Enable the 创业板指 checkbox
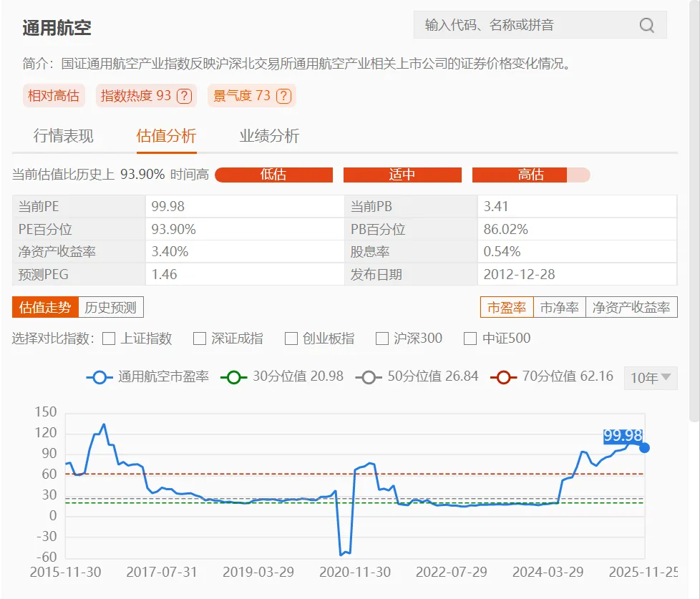Viewport: 700px width, 599px height. pyautogui.click(x=290, y=338)
